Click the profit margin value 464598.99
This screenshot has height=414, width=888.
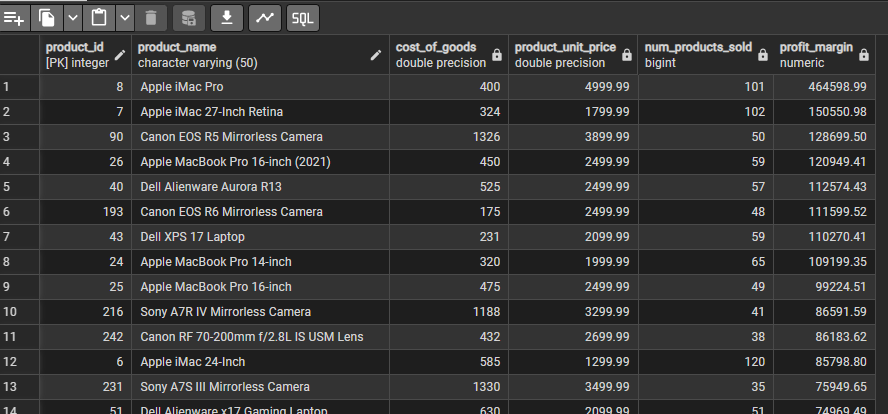pos(824,87)
